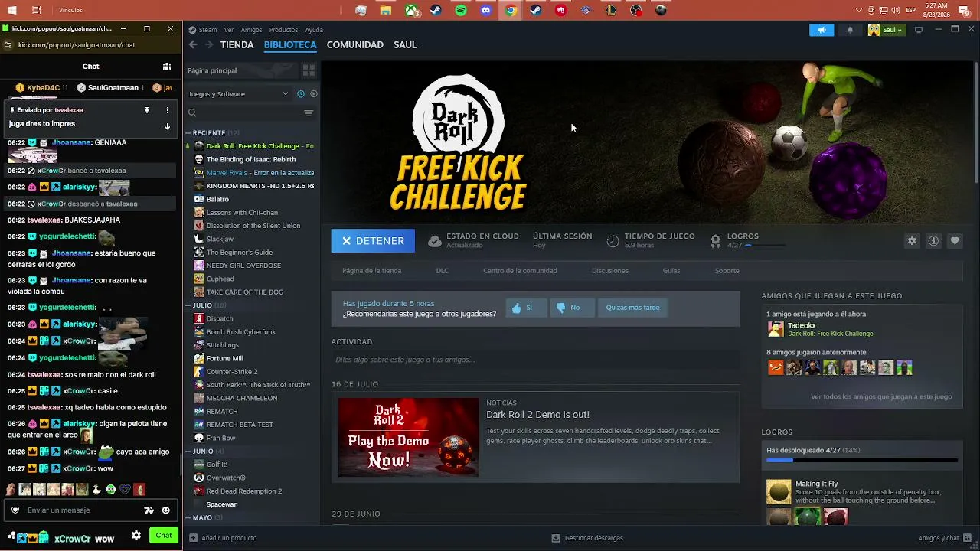The image size is (980, 551).
Task: Open Gestionar descargas downloads manager
Action: (586, 538)
